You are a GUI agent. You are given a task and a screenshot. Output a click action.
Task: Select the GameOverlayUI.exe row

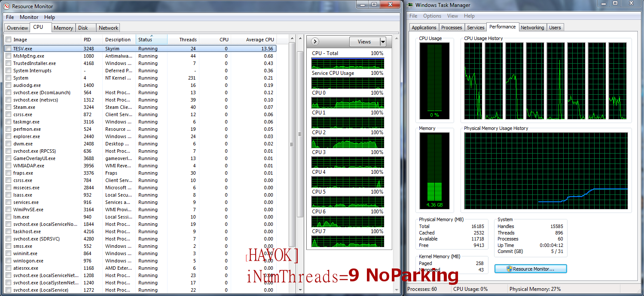[x=141, y=158]
